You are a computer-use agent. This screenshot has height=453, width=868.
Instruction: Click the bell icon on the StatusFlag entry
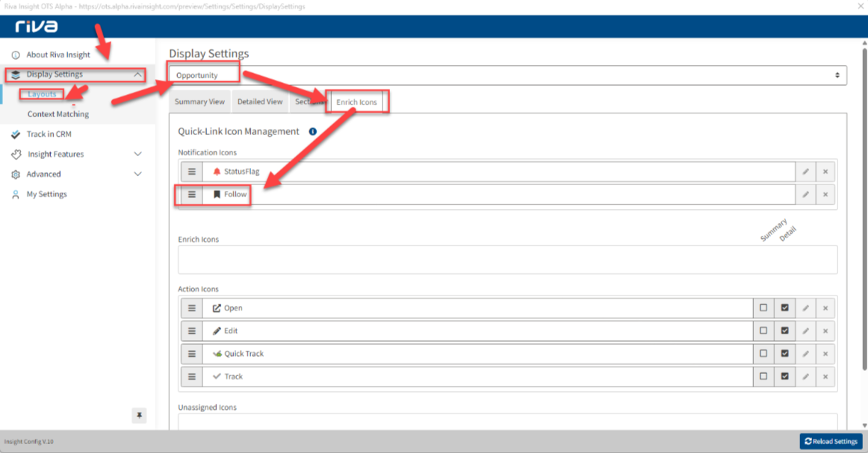pyautogui.click(x=217, y=171)
